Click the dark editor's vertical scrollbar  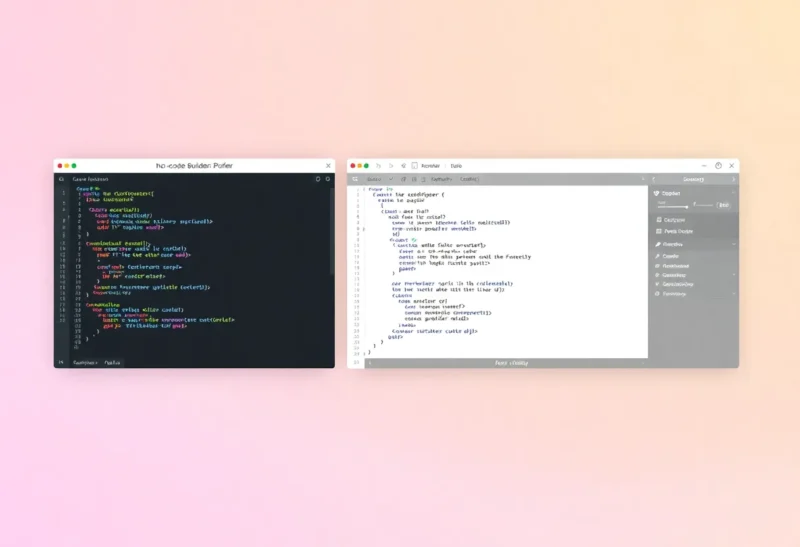coord(333,232)
